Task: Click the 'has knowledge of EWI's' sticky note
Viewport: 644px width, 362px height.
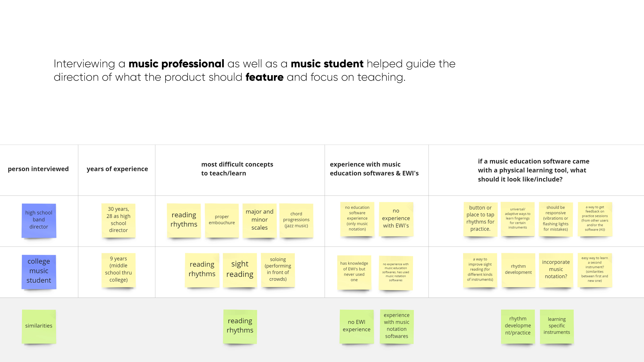Action: 354,272
